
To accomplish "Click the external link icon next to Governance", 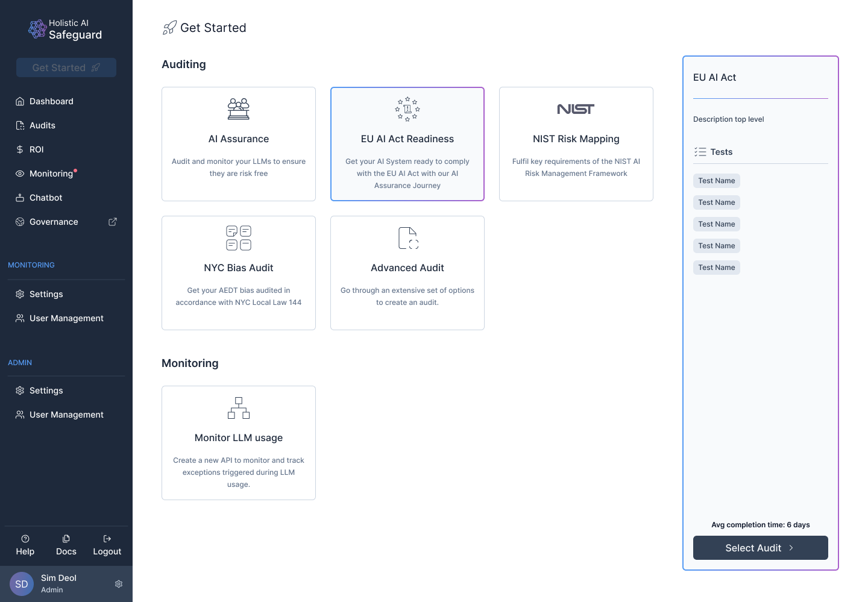I will click(x=113, y=222).
